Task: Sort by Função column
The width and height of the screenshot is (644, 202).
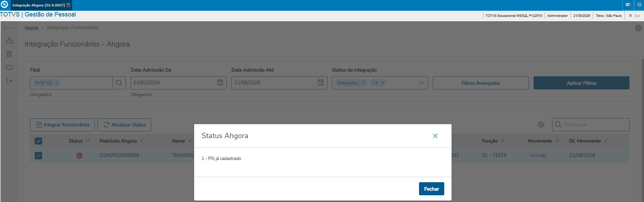Action: coord(503,141)
